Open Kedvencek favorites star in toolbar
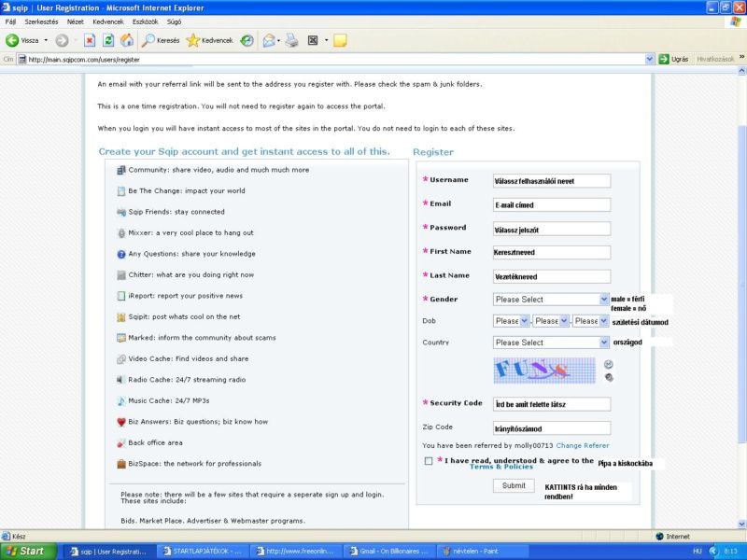Screen dimensions: 747x560 [x=210, y=40]
